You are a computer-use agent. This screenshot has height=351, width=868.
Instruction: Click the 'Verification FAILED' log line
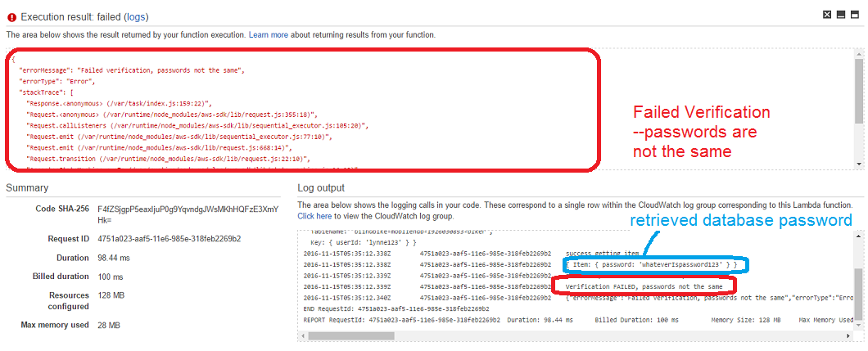[x=644, y=287]
